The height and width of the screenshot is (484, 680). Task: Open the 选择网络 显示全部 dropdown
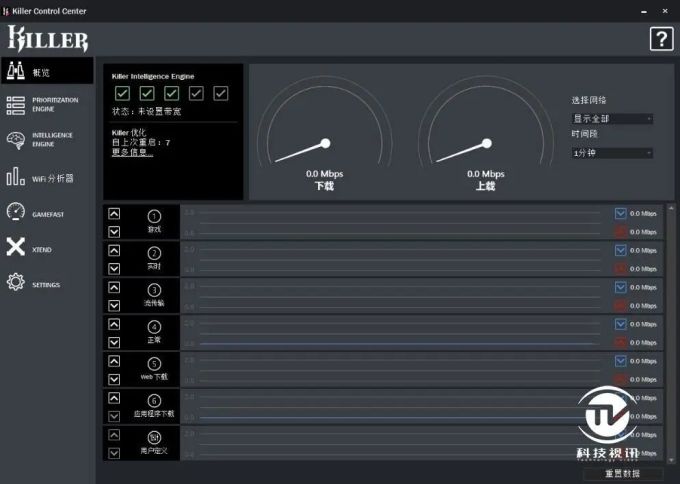point(612,118)
